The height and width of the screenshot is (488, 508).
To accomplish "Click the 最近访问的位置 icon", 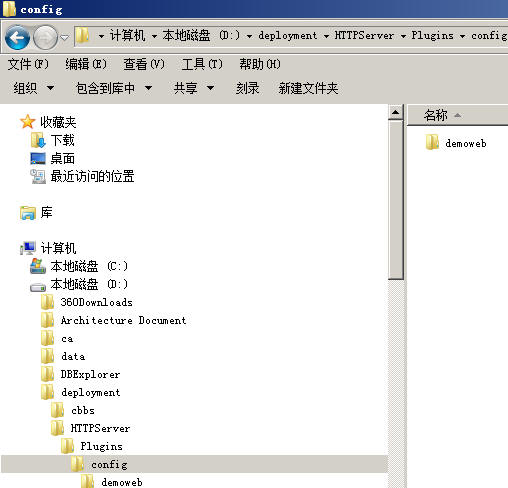I will point(38,176).
